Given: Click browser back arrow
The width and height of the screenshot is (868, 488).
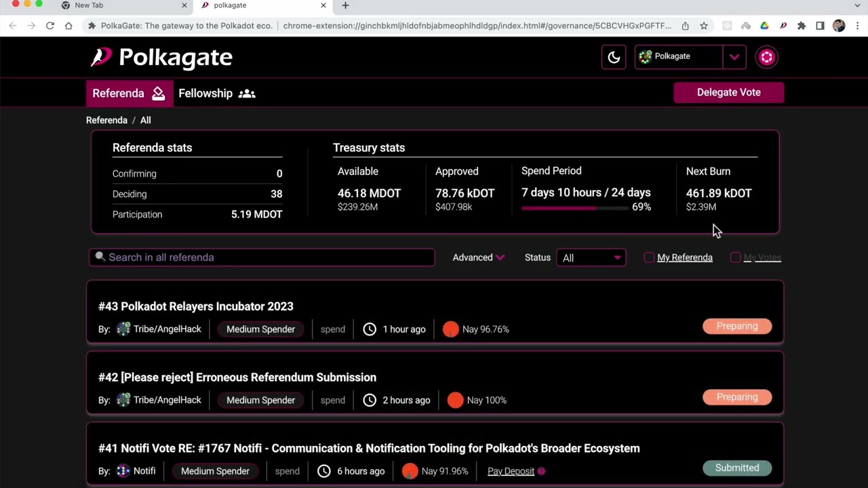Looking at the screenshot, I should click(x=13, y=26).
